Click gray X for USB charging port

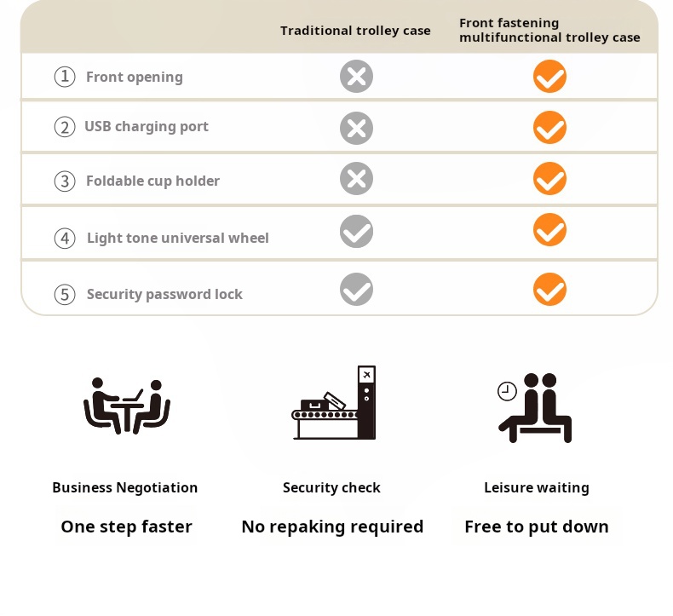point(356,128)
